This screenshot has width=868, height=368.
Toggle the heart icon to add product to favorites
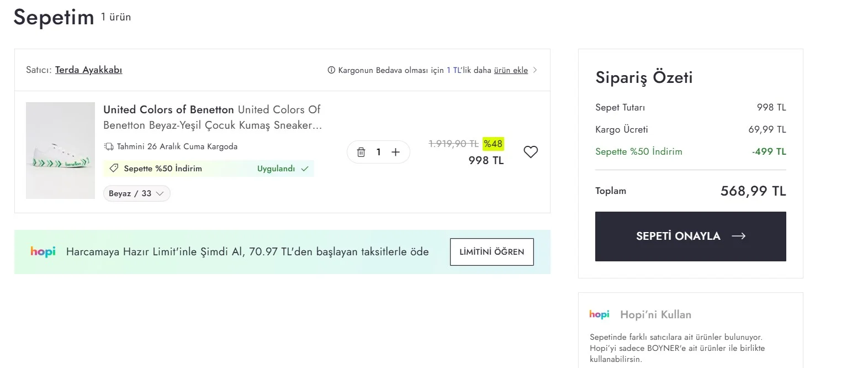[531, 151]
